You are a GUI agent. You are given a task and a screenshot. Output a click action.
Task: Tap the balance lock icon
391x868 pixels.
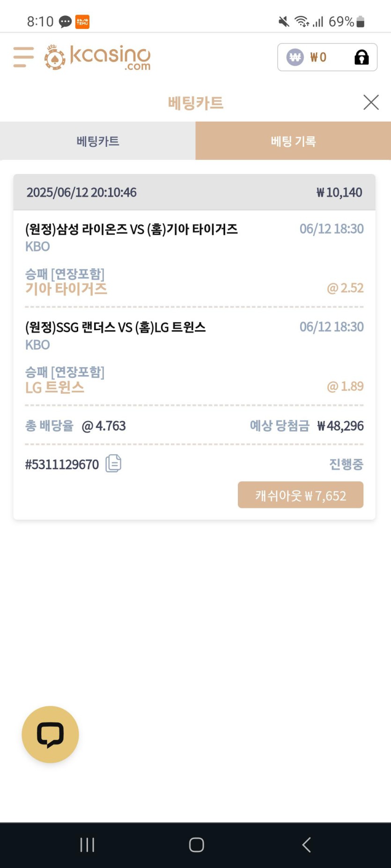pos(361,58)
